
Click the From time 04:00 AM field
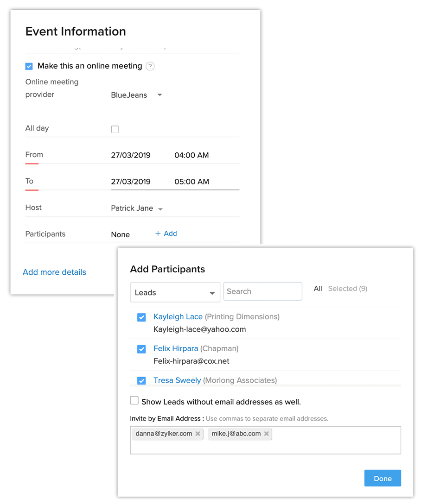coord(191,155)
